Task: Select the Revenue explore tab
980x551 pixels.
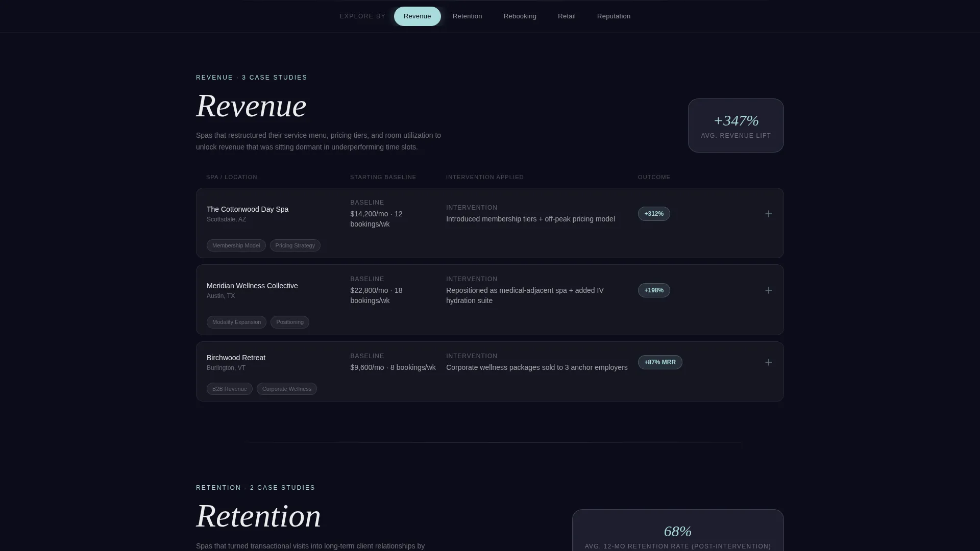Action: pos(417,16)
